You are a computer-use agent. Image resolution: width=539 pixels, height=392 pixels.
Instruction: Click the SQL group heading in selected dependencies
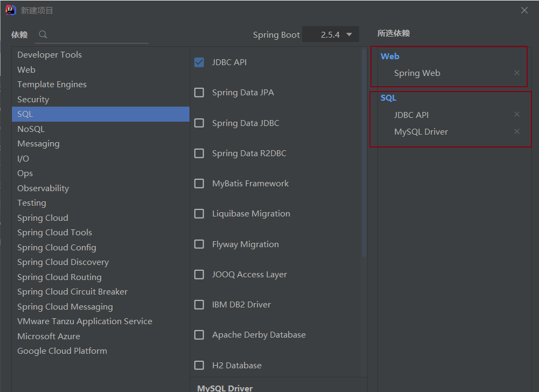[388, 98]
